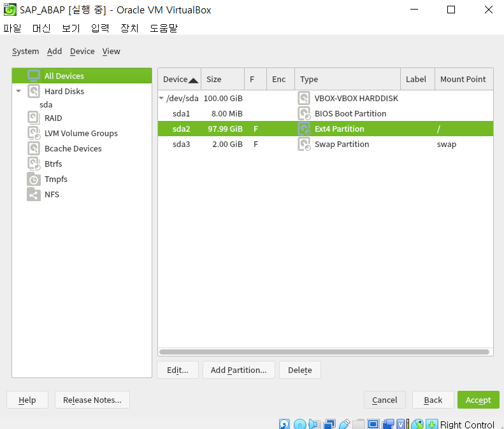
Task: Click the All Devices monitor icon
Action: point(34,76)
